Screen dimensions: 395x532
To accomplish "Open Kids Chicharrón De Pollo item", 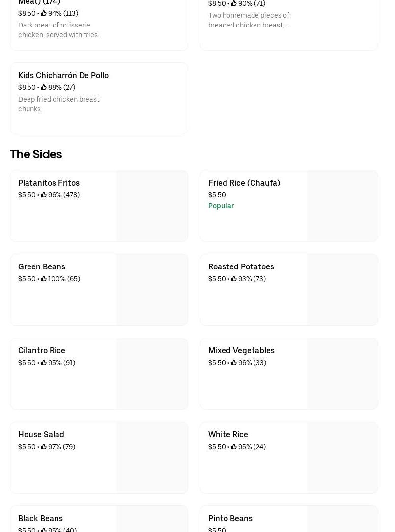I will pyautogui.click(x=63, y=75).
